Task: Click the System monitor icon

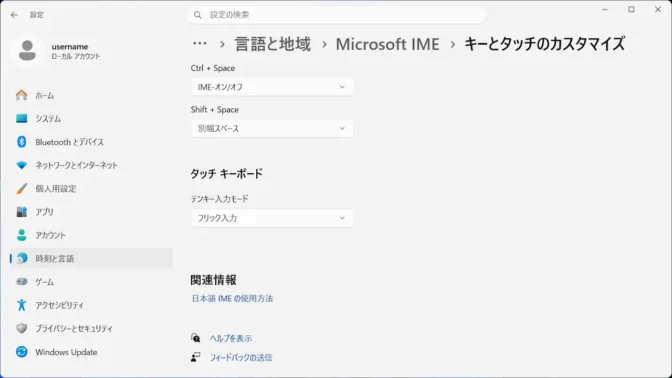Action: click(21, 118)
